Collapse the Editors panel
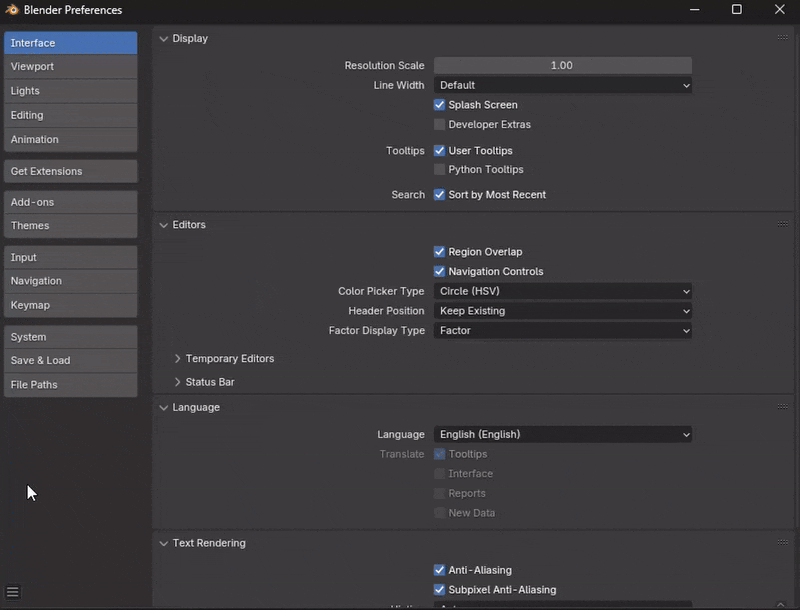The image size is (800, 610). click(x=163, y=225)
